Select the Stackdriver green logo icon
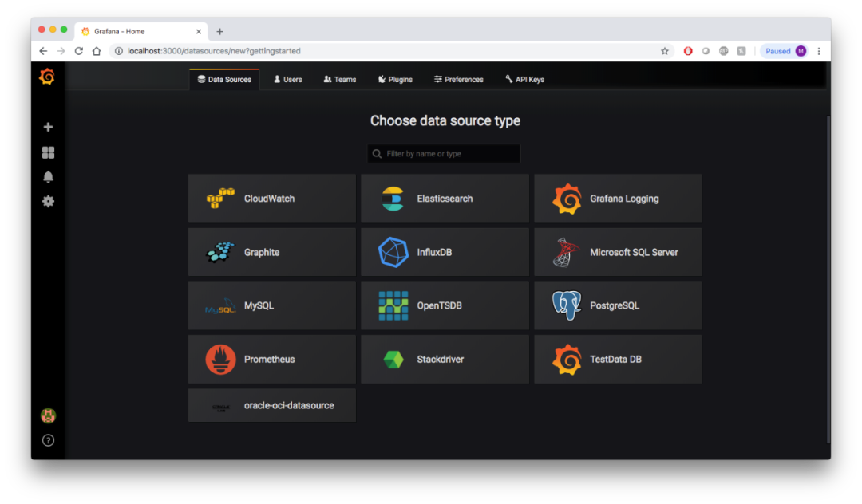The height and width of the screenshot is (504, 862). pos(393,360)
